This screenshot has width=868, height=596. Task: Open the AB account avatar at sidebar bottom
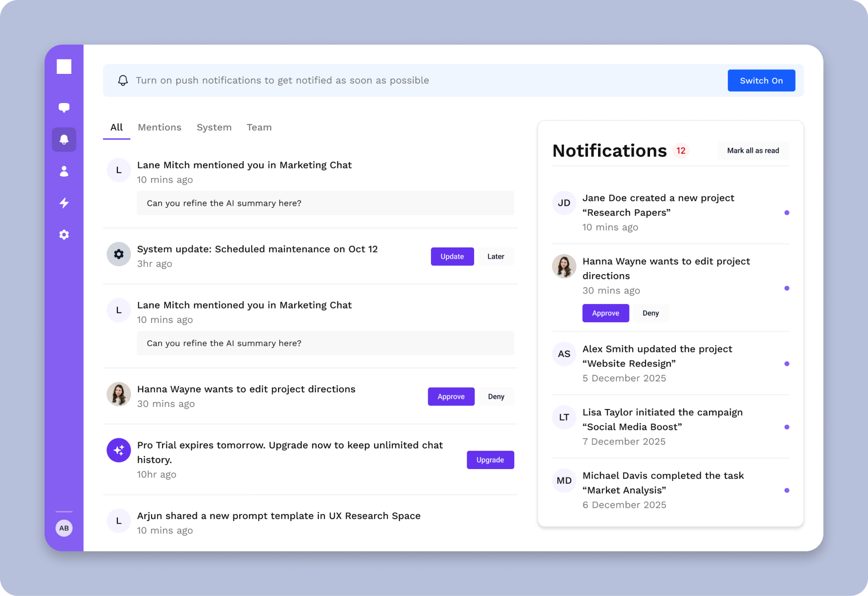coord(64,528)
